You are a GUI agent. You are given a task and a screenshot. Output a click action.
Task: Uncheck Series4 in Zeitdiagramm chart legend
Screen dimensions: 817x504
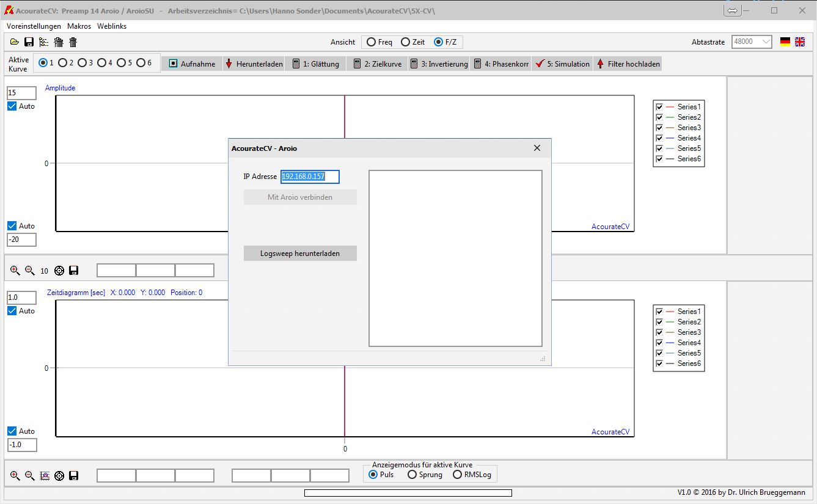coord(659,343)
